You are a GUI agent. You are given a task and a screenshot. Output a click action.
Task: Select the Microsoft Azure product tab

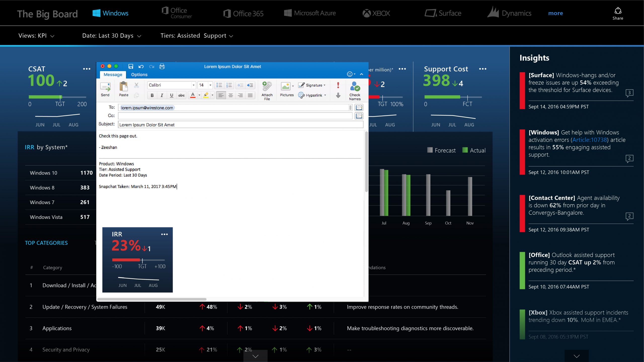point(310,13)
